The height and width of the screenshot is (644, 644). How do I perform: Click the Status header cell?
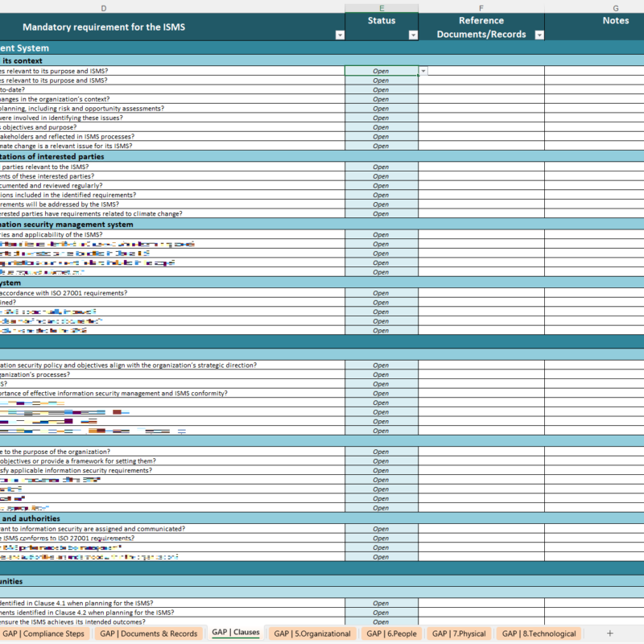(x=382, y=20)
